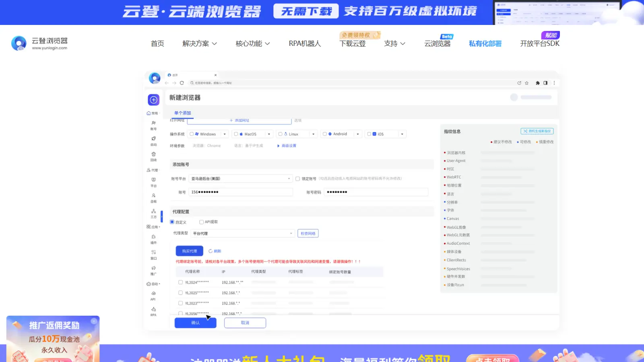The width and height of the screenshot is (644, 362).
Task: Click the 确认 confirm button
Action: 195,323
